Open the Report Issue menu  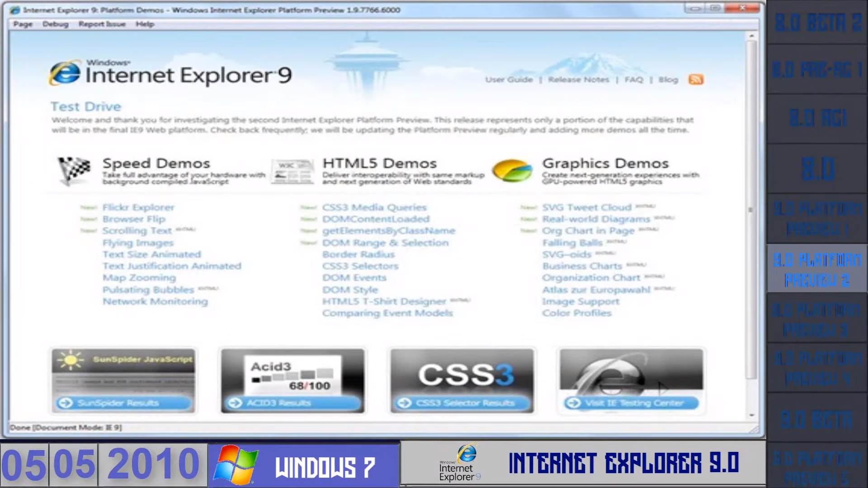(101, 24)
